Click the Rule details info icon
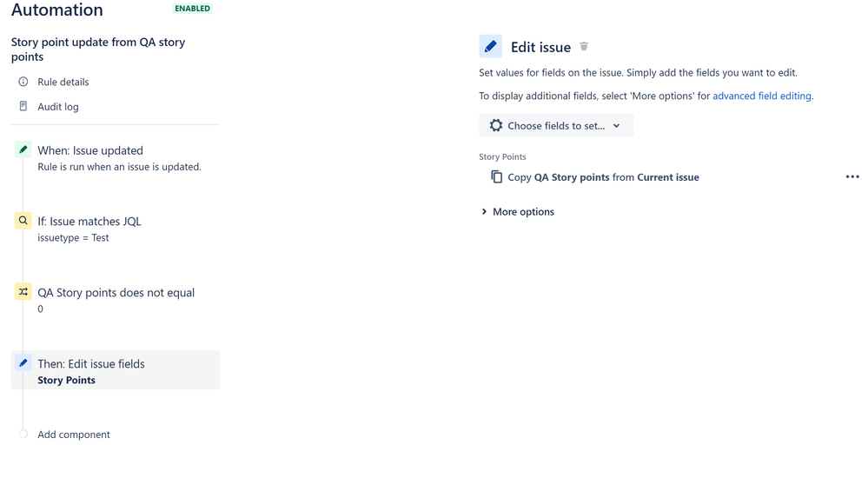 23,82
